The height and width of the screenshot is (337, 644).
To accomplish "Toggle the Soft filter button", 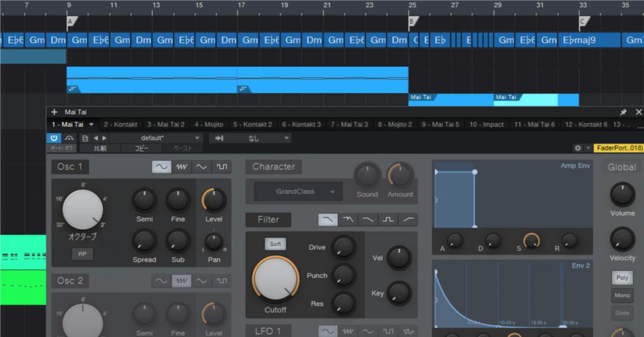I will [x=275, y=244].
